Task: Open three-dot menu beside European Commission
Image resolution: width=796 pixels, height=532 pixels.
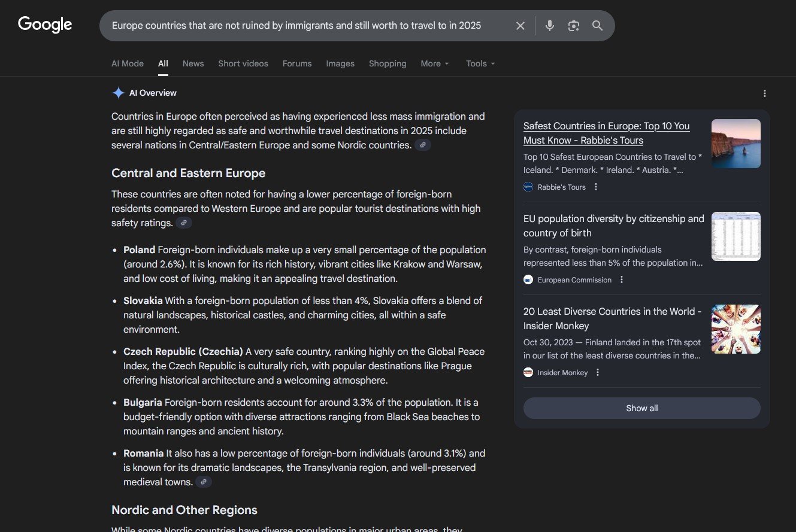Action: coord(622,279)
